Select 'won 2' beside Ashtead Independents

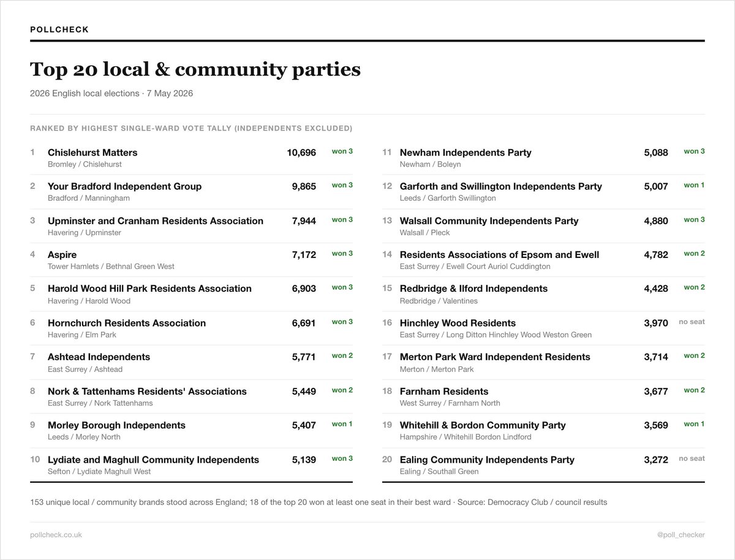[x=342, y=356]
